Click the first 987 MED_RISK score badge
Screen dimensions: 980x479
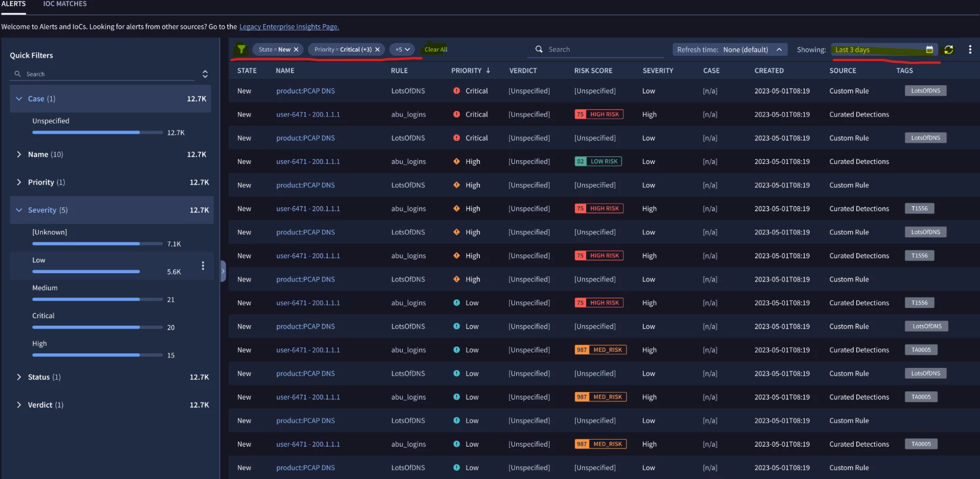click(x=600, y=350)
